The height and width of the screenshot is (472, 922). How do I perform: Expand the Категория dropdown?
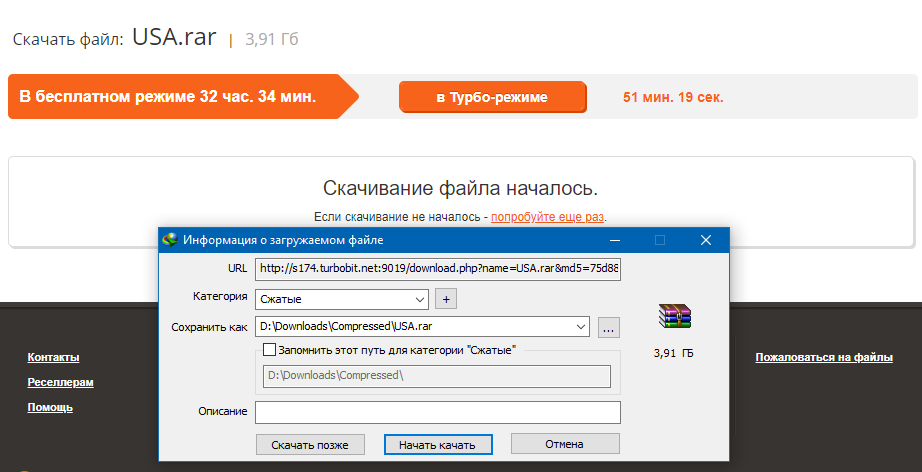(420, 299)
